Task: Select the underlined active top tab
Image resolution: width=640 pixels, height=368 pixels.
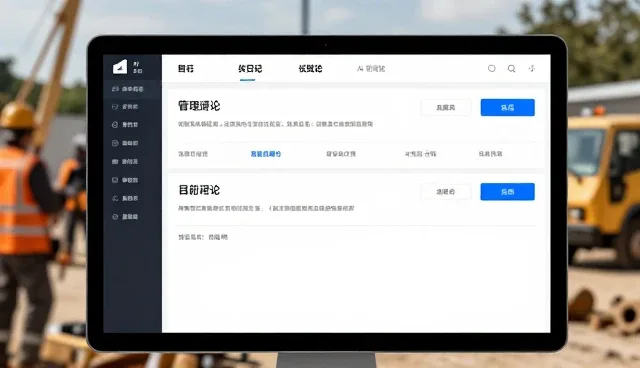Action: (250, 69)
